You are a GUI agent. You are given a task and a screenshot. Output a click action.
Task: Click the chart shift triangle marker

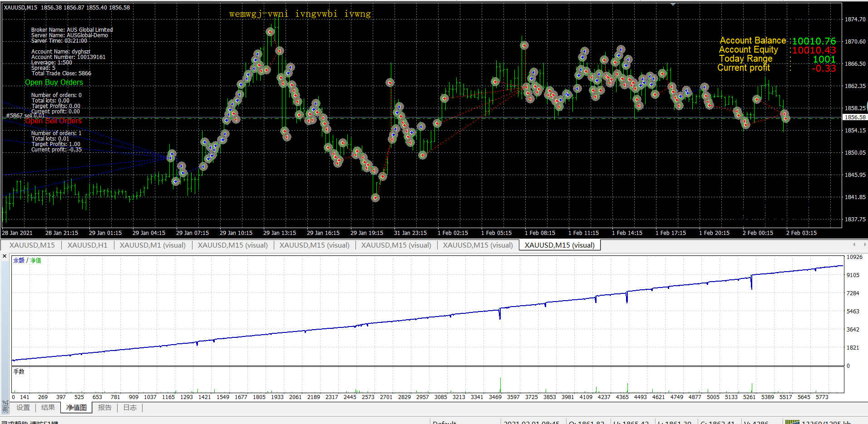click(673, 4)
